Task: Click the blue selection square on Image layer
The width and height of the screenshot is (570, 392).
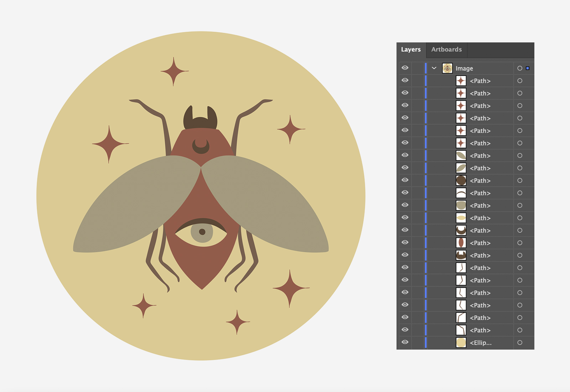Action: coord(528,68)
